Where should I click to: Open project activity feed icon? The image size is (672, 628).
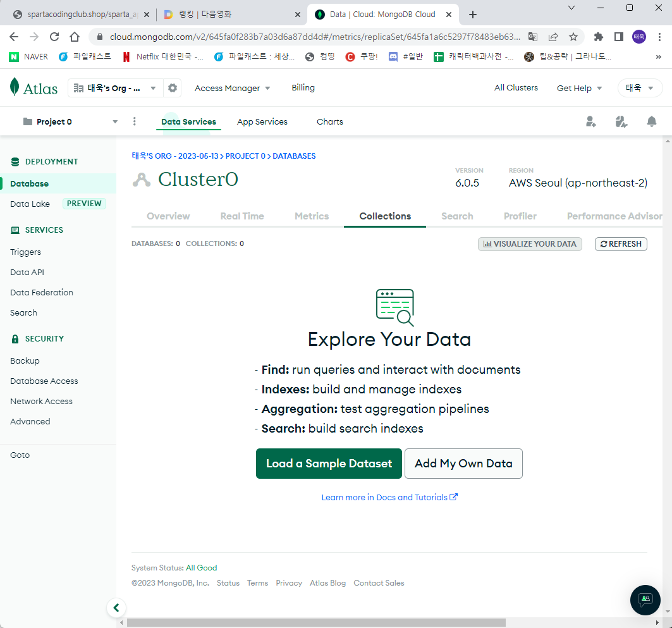[621, 121]
